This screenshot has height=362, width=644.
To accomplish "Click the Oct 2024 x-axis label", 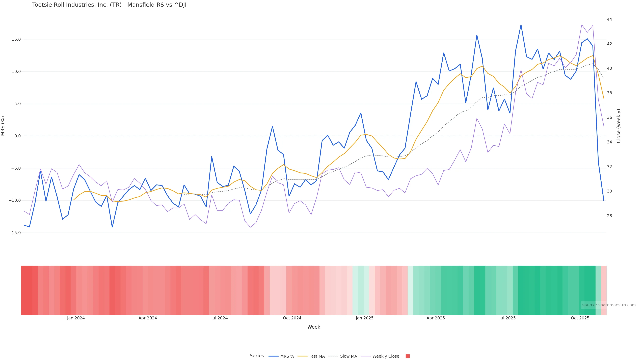I will coord(292,318).
